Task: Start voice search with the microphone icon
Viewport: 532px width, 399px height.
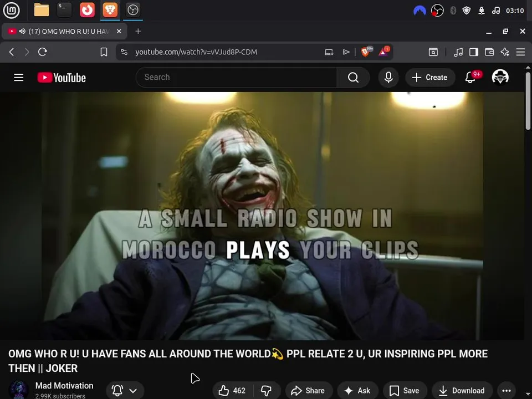Action: 388,78
